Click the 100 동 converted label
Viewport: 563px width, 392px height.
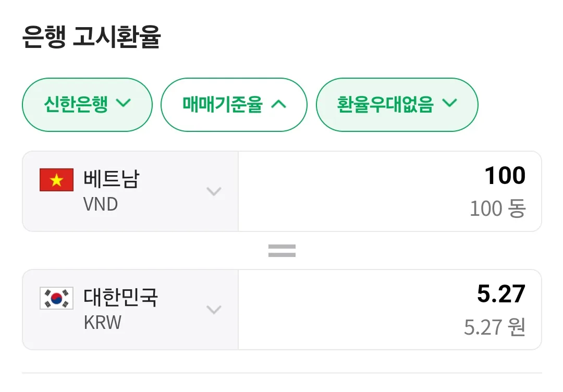(x=498, y=209)
